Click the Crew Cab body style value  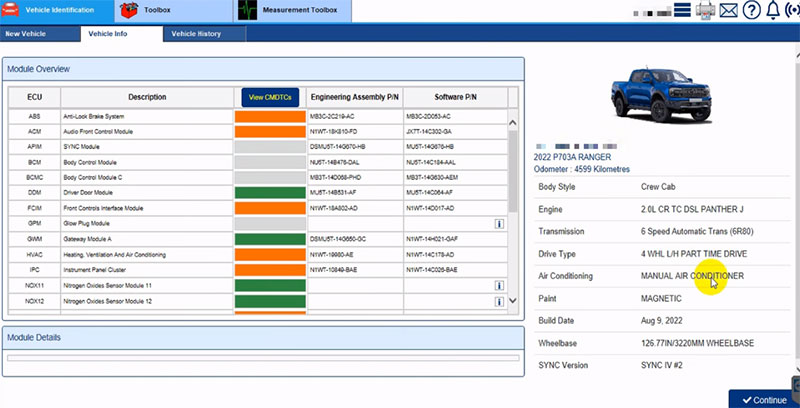click(658, 187)
